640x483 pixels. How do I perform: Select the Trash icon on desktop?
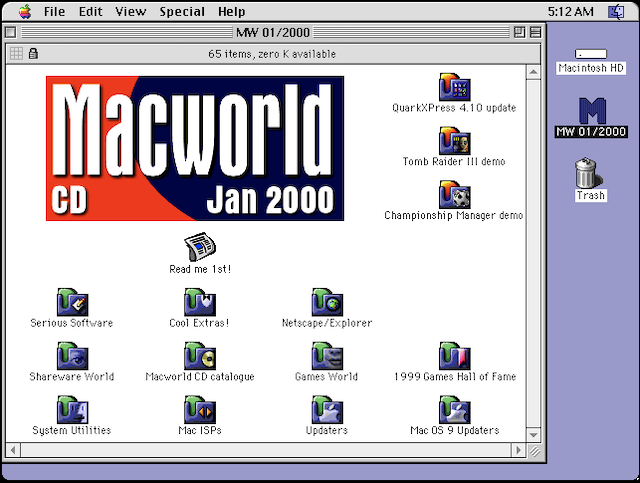pyautogui.click(x=588, y=173)
